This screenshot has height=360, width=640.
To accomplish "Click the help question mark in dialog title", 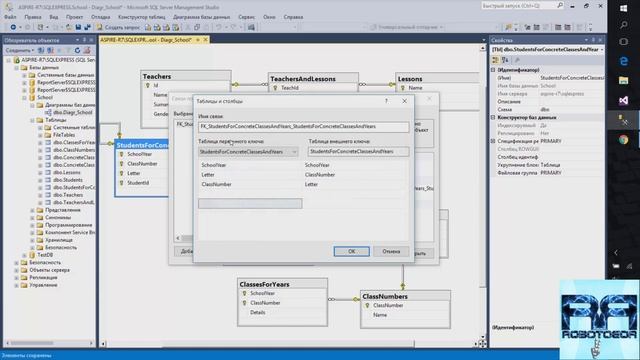I will click(386, 101).
